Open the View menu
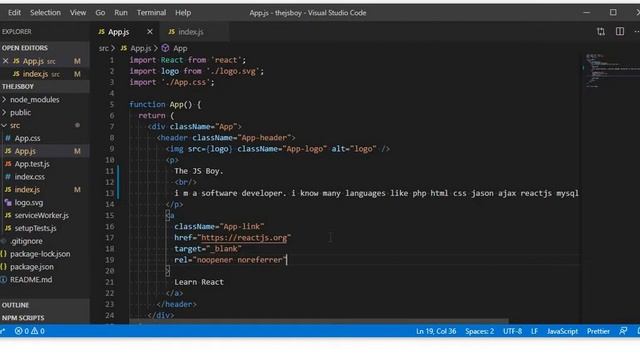640x360 pixels. point(78,13)
